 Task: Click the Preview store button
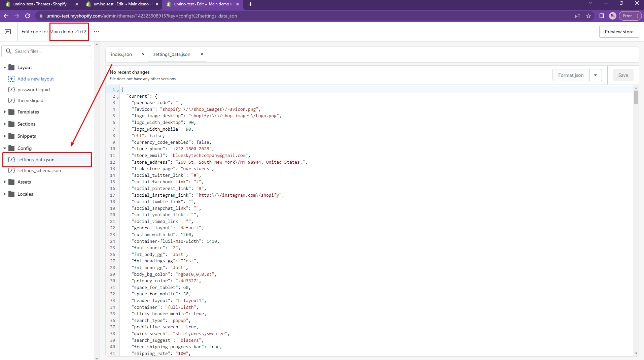619,32
